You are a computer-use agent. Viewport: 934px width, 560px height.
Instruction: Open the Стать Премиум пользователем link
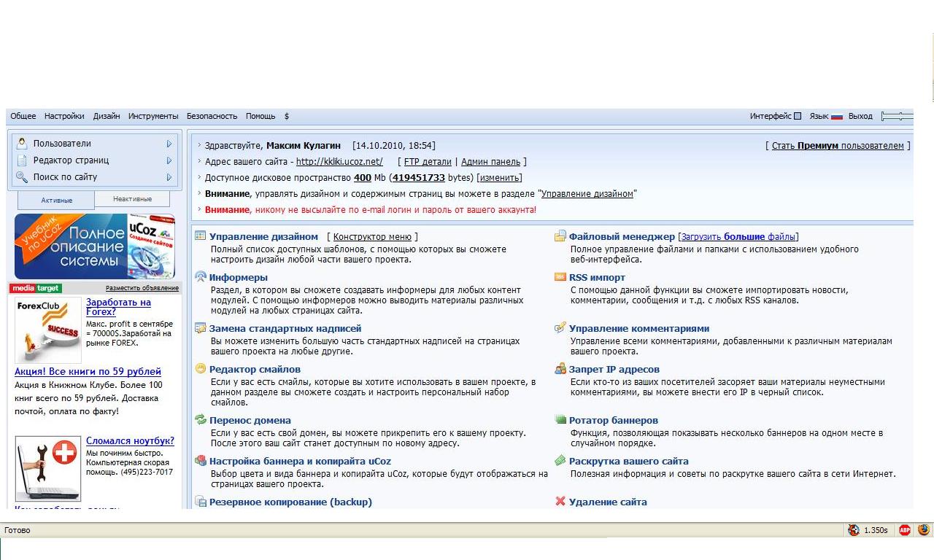pyautogui.click(x=838, y=146)
